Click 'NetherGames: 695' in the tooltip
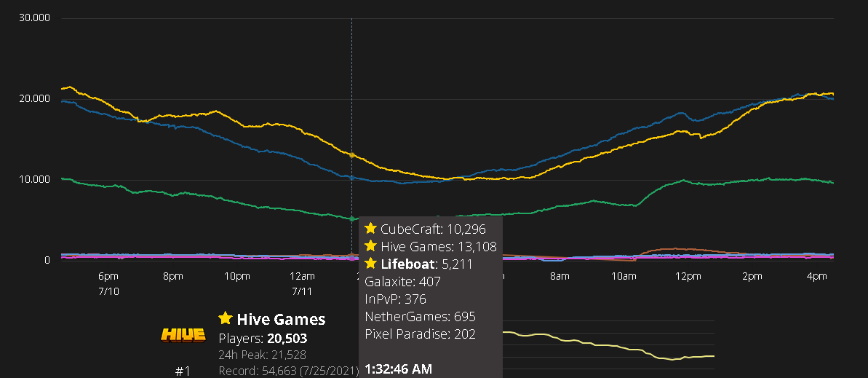This screenshot has height=378, width=868. [x=420, y=317]
